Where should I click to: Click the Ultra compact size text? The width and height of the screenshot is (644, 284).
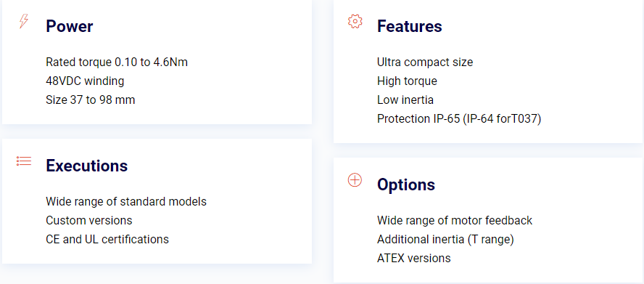point(425,62)
